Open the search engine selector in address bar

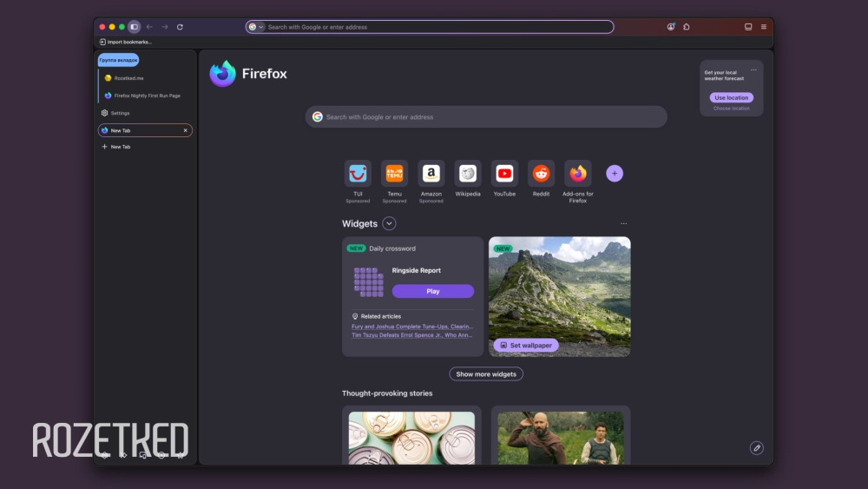256,27
